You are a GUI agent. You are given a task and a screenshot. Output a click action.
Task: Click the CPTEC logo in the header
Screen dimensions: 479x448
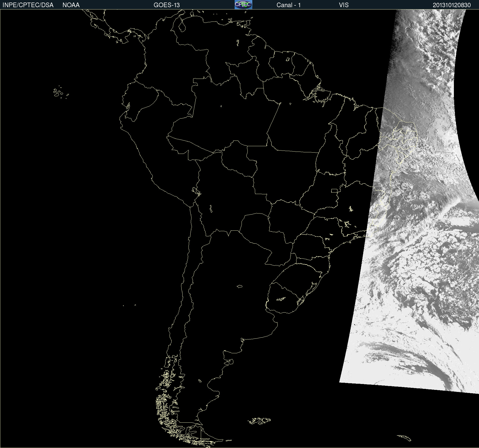243,5
